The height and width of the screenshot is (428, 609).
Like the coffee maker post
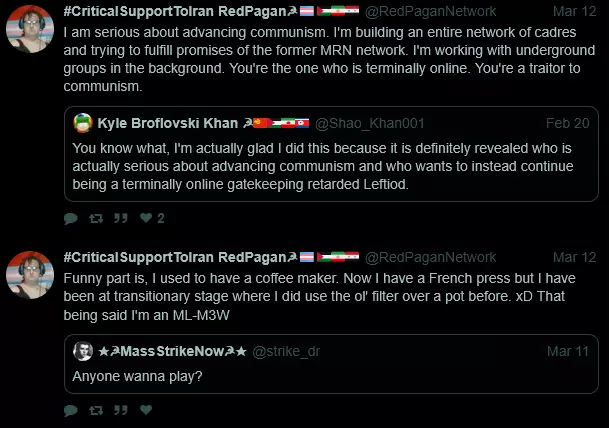146,410
